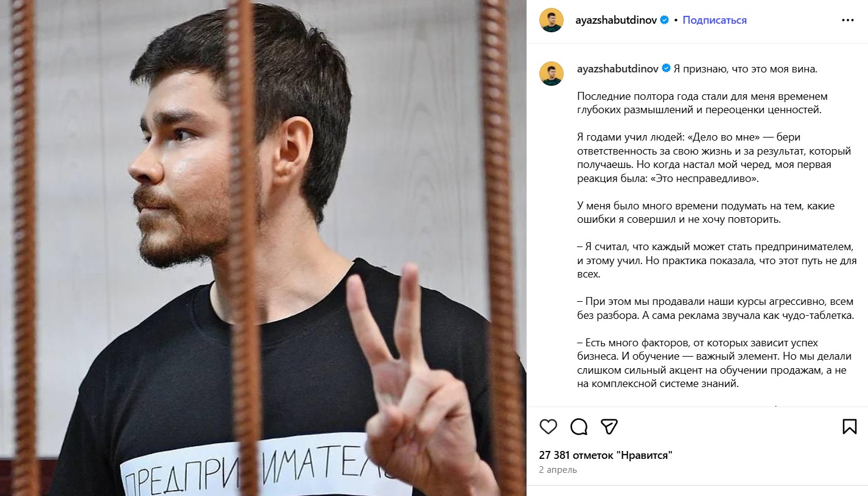Click the avatar next to the caption
This screenshot has height=496, width=868.
[551, 74]
